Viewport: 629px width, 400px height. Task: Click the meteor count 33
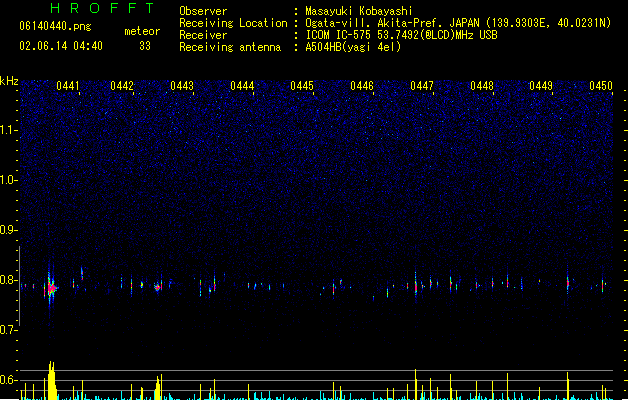coord(145,46)
